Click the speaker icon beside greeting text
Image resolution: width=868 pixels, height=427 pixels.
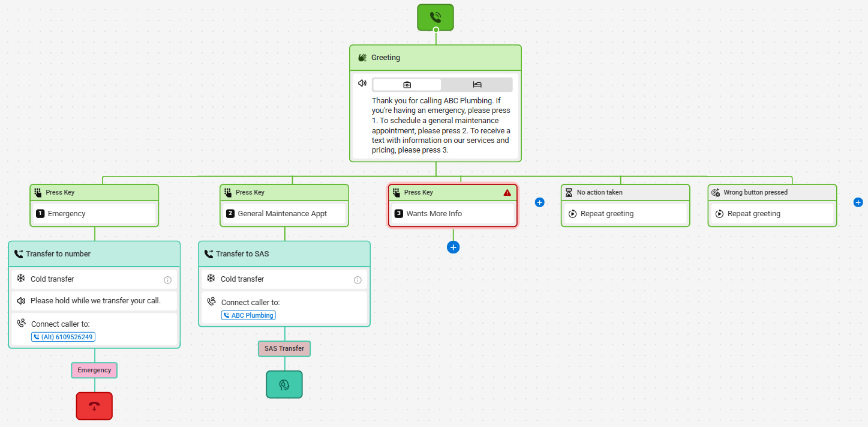click(362, 83)
